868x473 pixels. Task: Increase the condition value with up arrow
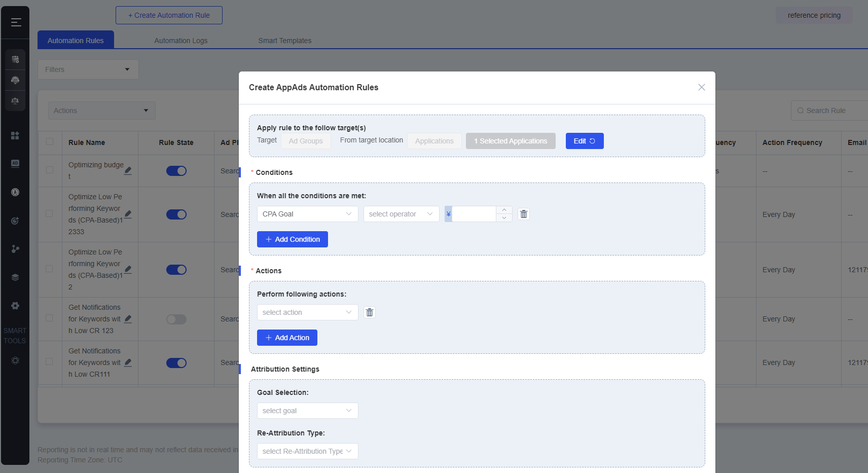tap(504, 210)
